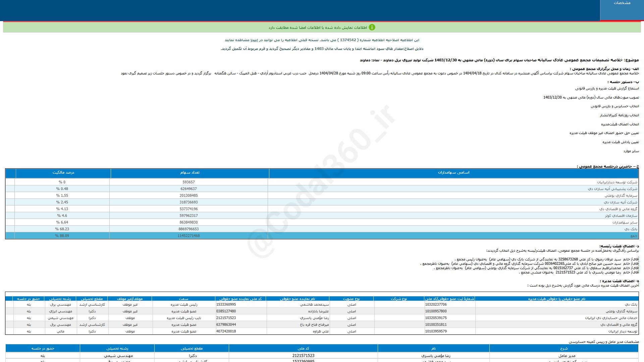Select the representative name علیرضا بابازاده
This screenshot has height=362, width=644.
coord(318,311)
